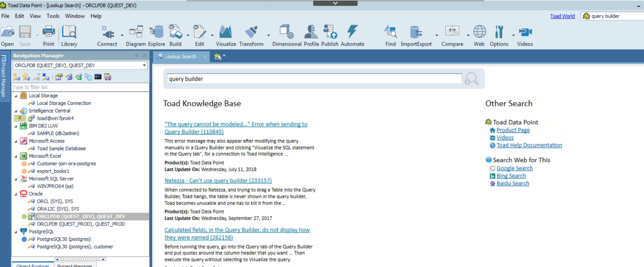Open the ORCLPDB connection combo box
Viewport: 644px width, 267px height.
[x=80, y=65]
